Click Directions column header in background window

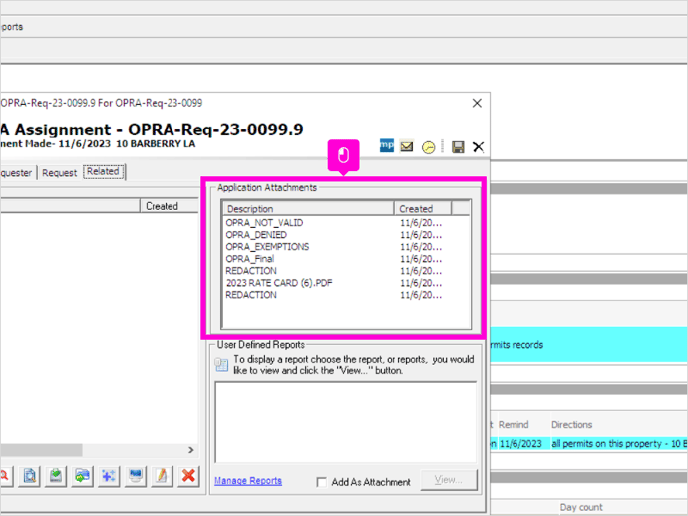[x=572, y=425]
